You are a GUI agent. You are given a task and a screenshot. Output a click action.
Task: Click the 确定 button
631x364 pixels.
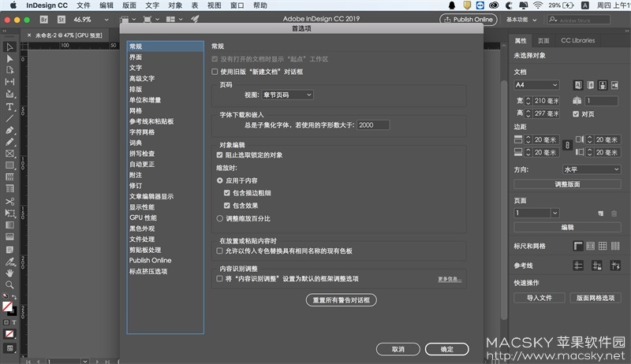[446, 349]
